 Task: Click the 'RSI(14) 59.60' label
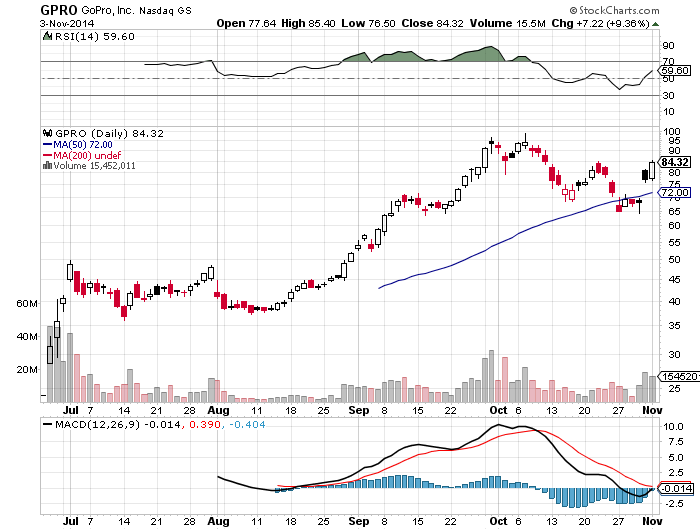click(94, 37)
